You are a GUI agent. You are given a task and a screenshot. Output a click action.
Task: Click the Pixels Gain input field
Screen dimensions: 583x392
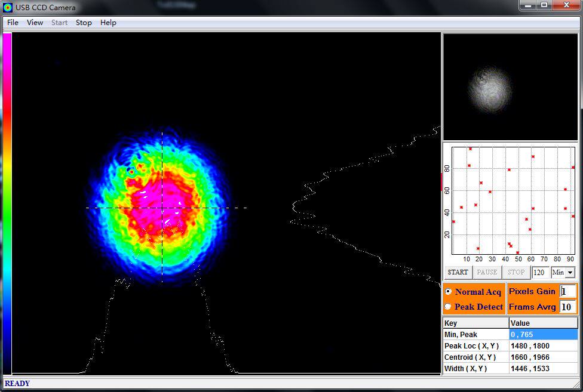click(568, 291)
